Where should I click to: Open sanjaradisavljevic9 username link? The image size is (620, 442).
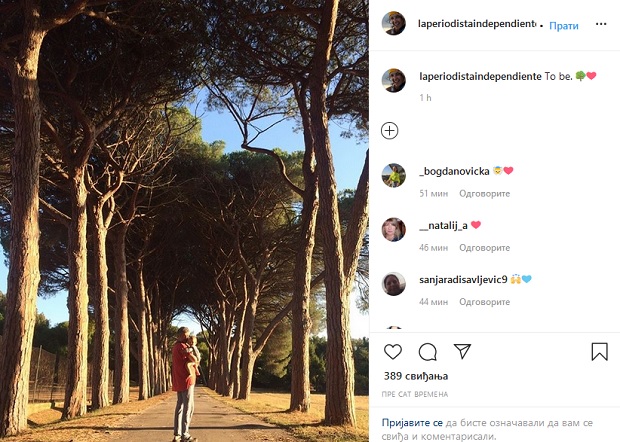pyautogui.click(x=463, y=280)
